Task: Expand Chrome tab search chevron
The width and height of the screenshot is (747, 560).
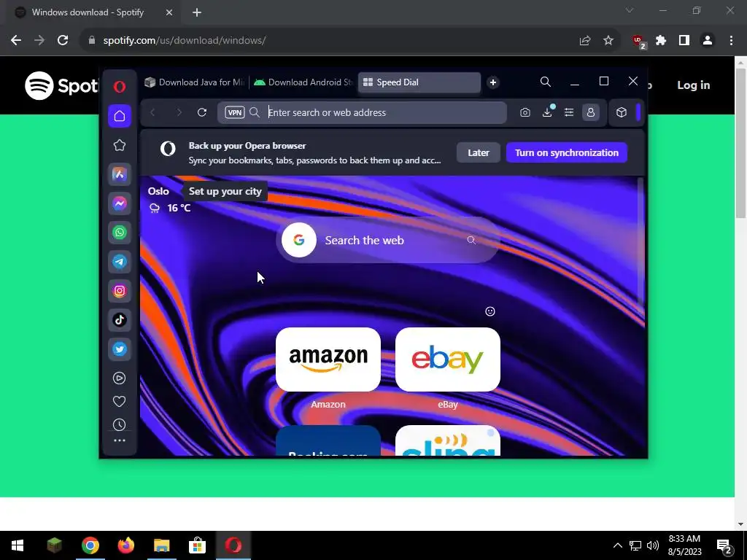Action: click(x=630, y=10)
